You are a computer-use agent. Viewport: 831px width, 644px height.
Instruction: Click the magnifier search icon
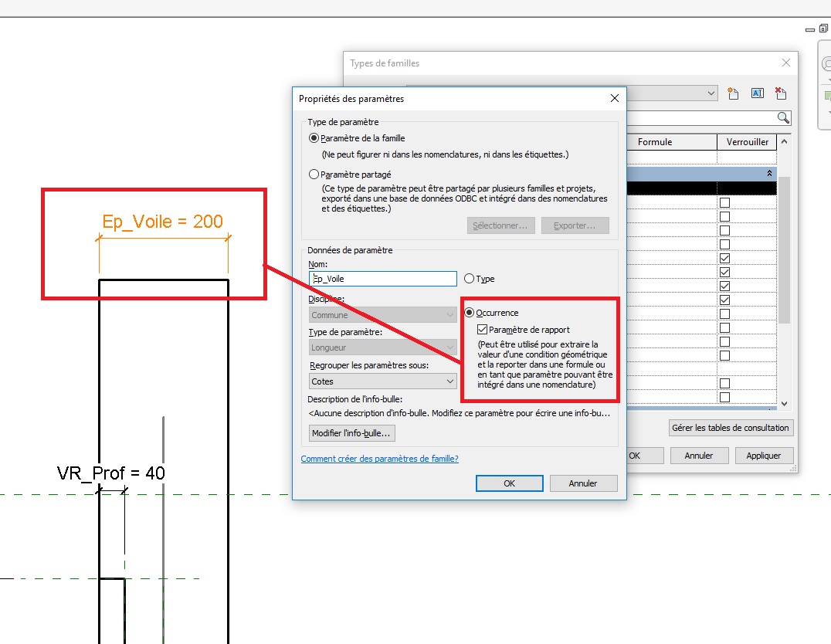783,117
